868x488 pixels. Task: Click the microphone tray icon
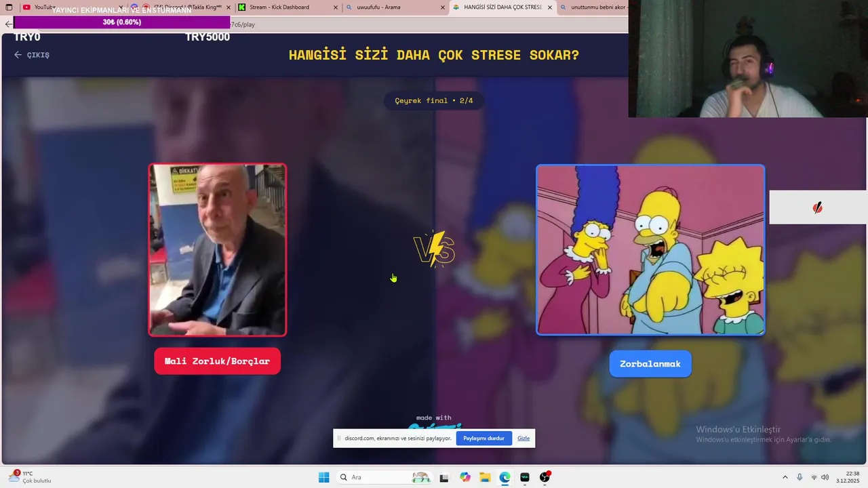800,477
